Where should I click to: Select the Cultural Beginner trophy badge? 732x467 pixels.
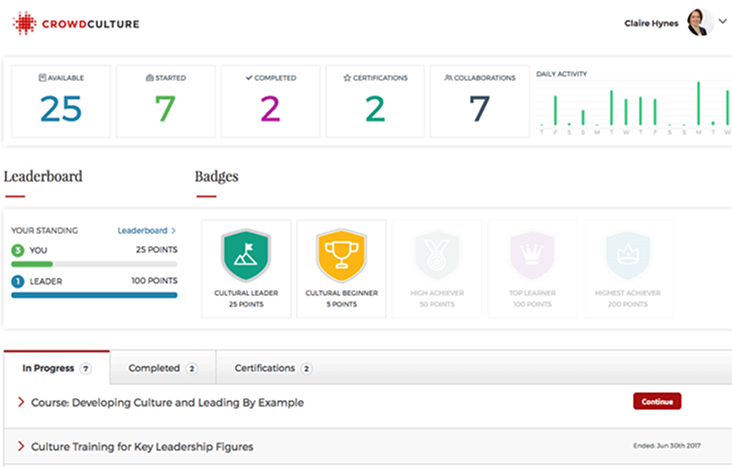[341, 255]
